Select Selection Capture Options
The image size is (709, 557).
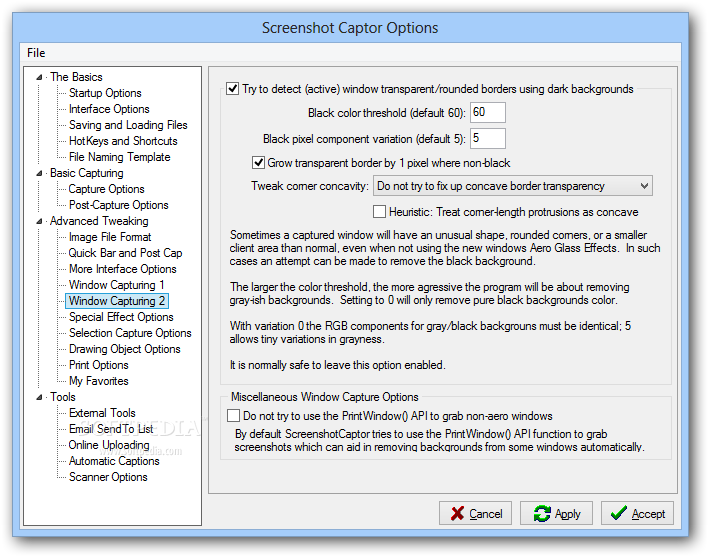pos(130,333)
